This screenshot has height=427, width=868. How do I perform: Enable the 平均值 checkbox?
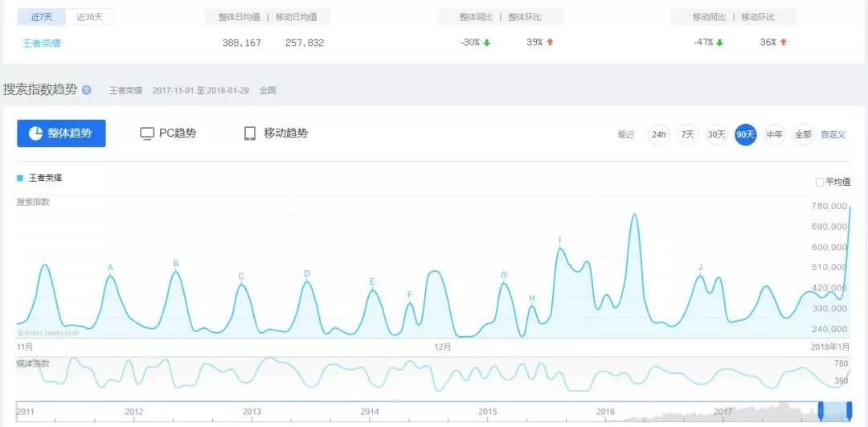coord(820,183)
